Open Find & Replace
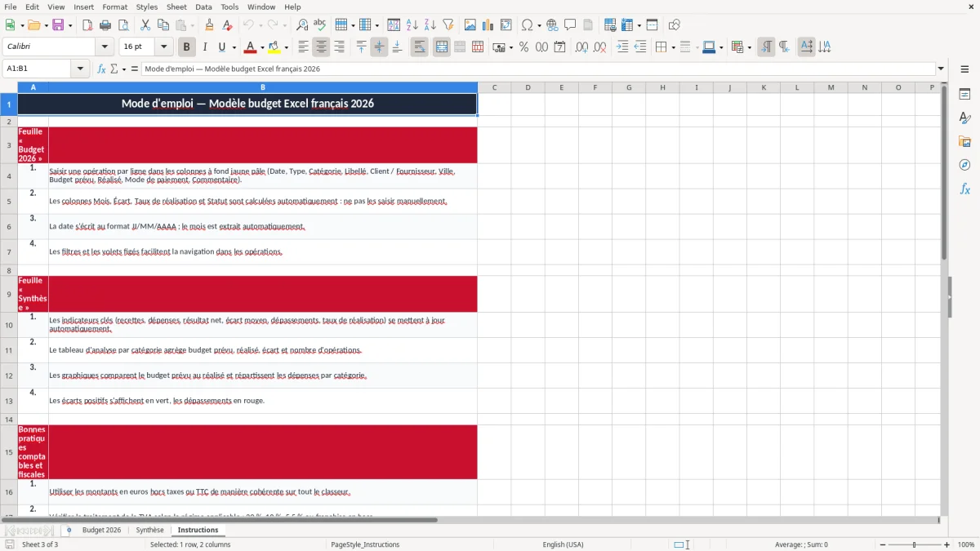Screen dimensions: 980x551 pos(302,25)
